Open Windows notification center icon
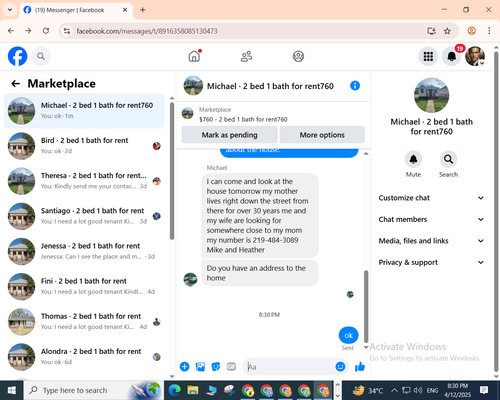 [x=484, y=390]
